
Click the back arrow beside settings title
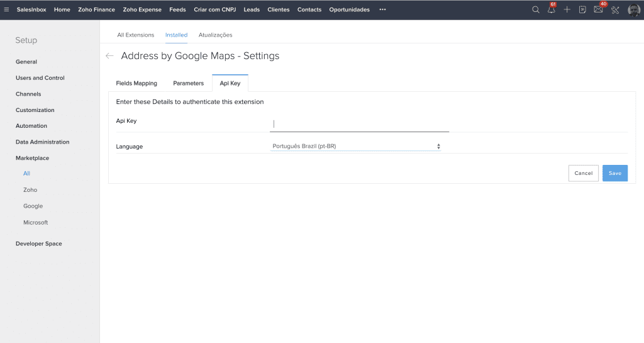[109, 56]
